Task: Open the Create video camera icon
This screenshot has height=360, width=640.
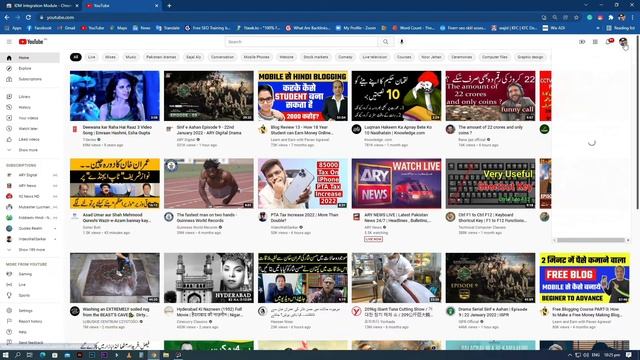Action: click(582, 42)
